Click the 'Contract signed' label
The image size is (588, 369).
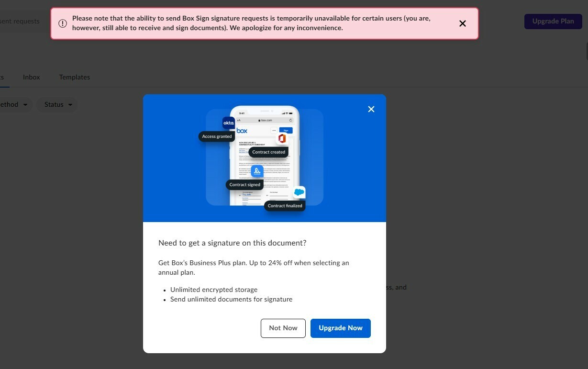pos(244,185)
